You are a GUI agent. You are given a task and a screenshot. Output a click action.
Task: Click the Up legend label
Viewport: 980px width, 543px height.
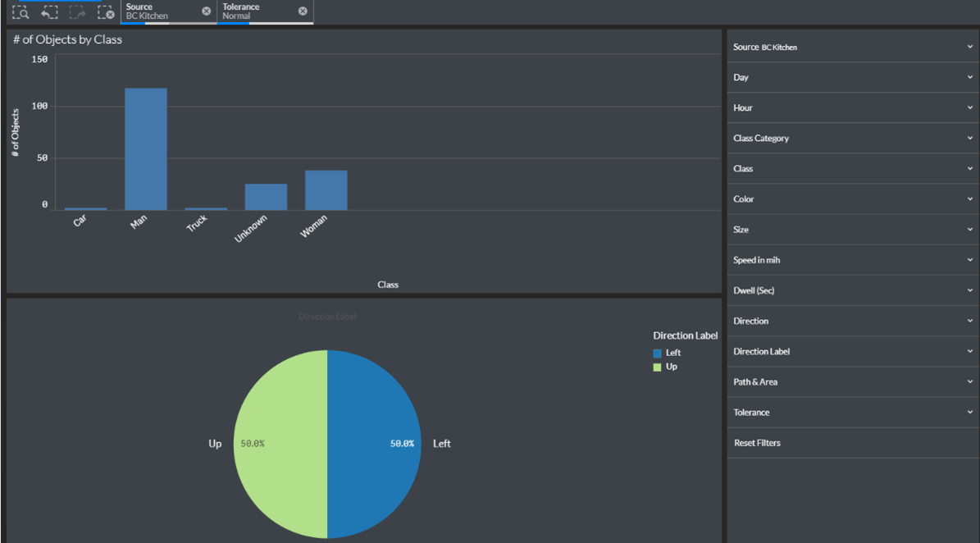click(672, 367)
